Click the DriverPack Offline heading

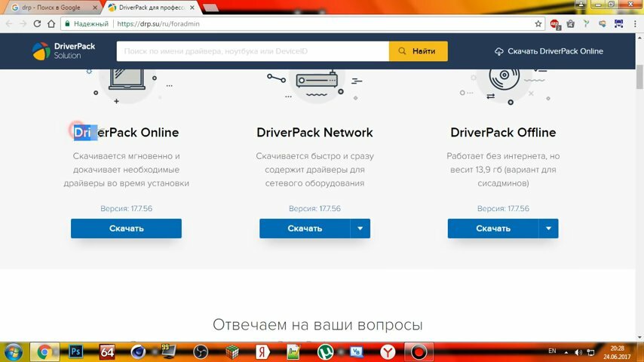[503, 132]
